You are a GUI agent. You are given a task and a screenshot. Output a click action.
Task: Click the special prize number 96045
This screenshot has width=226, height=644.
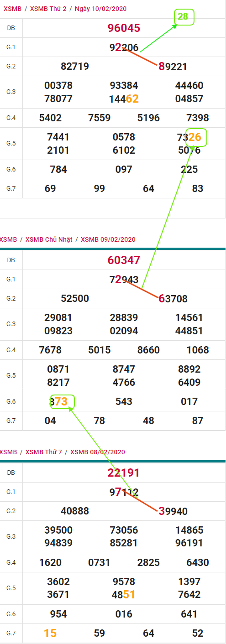124,28
